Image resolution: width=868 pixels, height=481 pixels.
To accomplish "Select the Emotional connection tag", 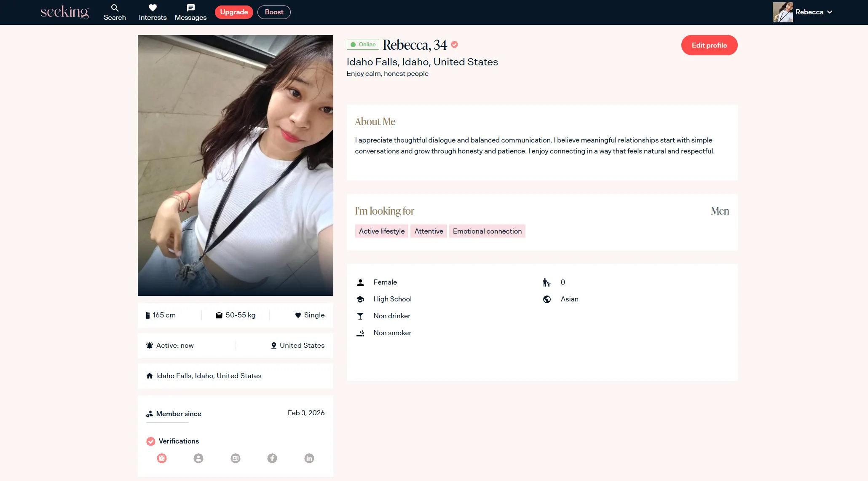I will pyautogui.click(x=487, y=231).
